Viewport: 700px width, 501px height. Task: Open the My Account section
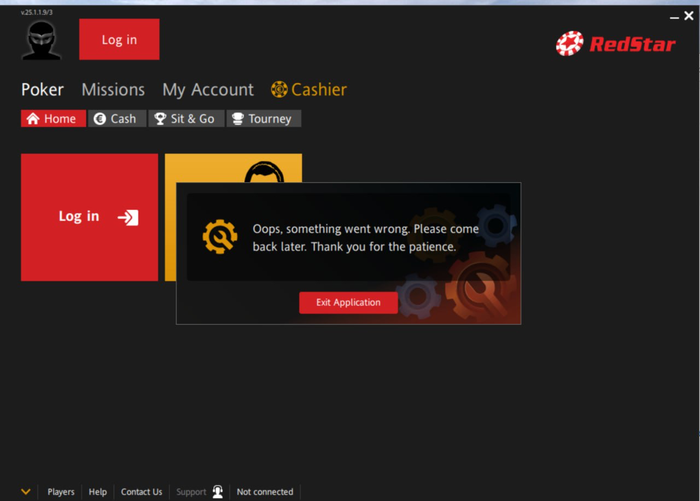(208, 90)
